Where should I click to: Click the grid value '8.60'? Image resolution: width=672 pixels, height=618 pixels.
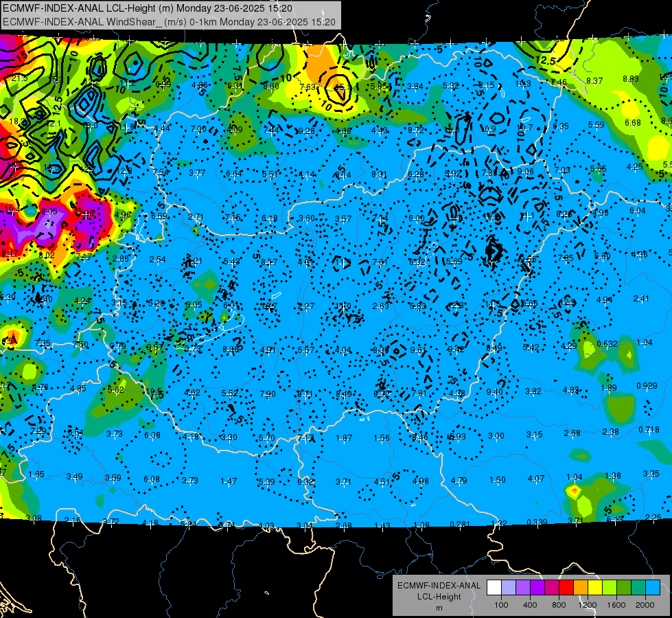click(271, 87)
